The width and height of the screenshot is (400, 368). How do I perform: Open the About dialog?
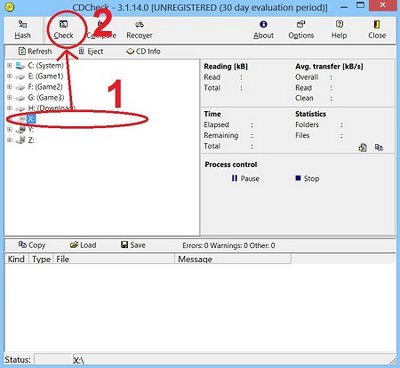point(263,30)
